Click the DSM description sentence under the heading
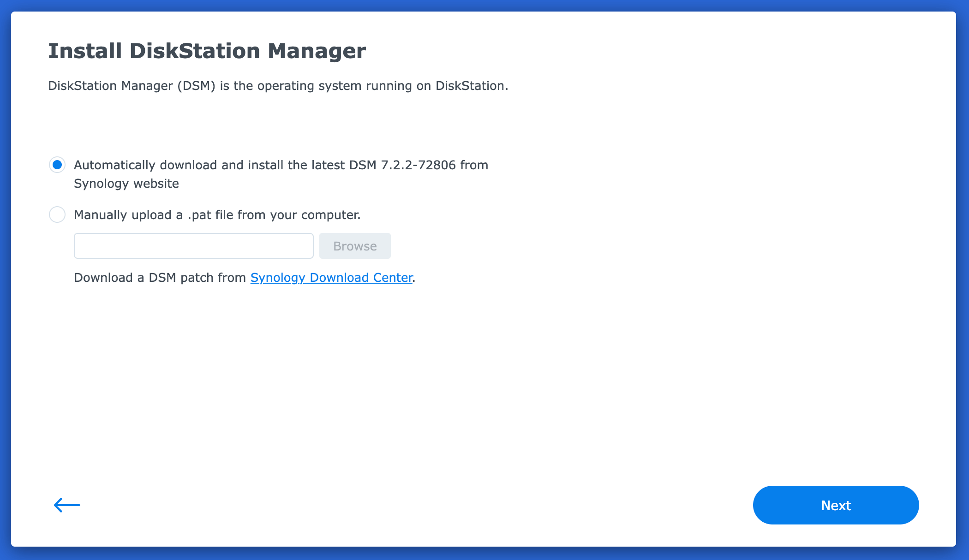 (x=278, y=86)
